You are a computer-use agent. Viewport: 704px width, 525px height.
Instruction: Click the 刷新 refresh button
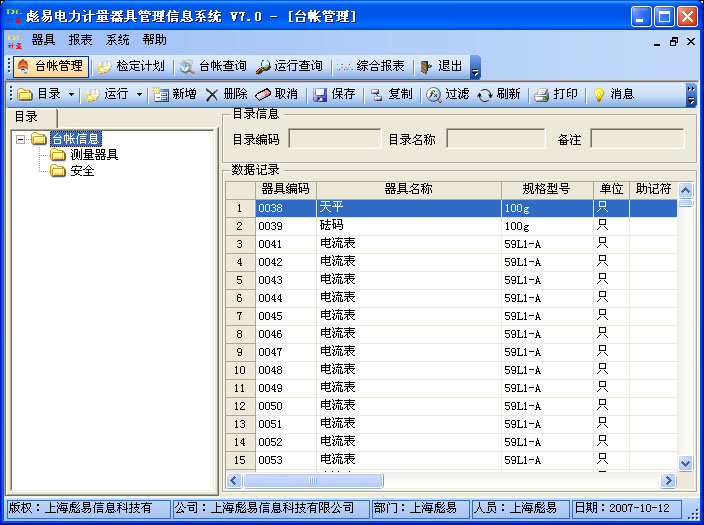click(498, 94)
